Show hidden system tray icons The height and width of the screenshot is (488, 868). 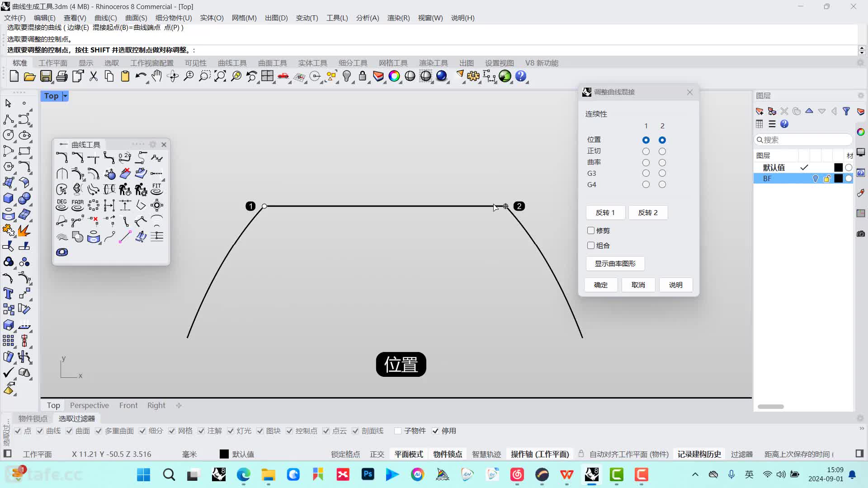pos(695,474)
